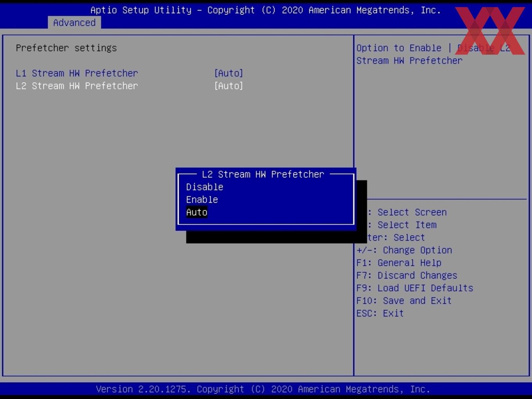The height and width of the screenshot is (399, 532).
Task: Click the F7: Discard Changes hint
Action: point(407,275)
